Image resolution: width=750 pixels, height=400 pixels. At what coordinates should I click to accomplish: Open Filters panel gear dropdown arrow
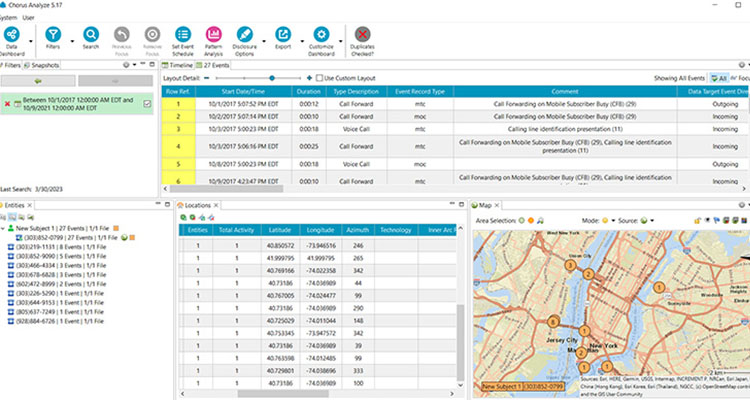(134, 65)
